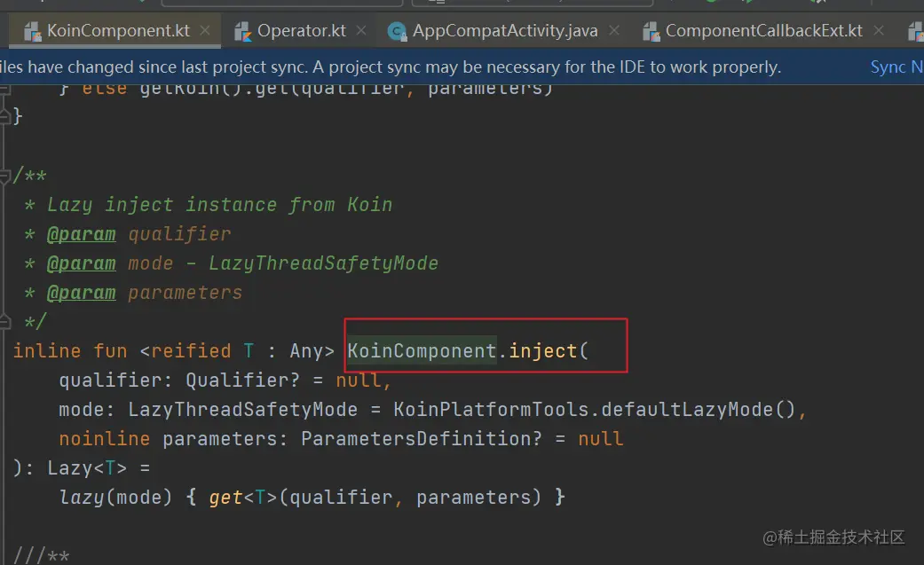The image size is (924, 565).
Task: Click the @param tag for parameters
Action: pos(82,293)
